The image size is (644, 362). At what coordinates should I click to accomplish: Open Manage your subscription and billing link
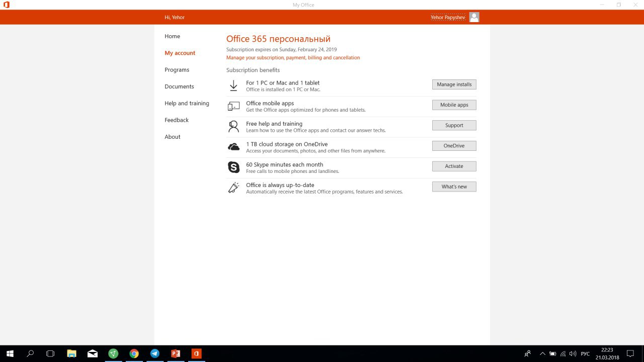[293, 58]
